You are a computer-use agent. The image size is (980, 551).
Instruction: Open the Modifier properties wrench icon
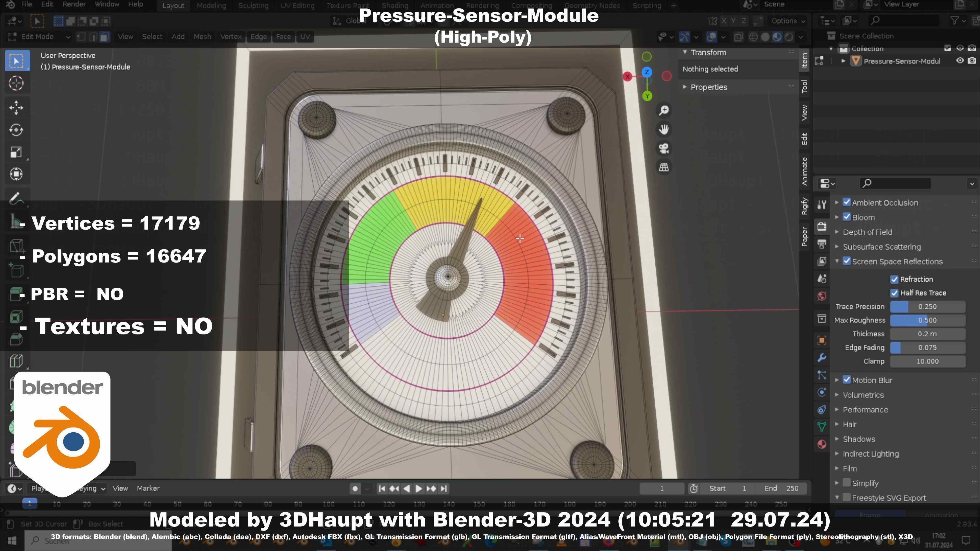coord(822,358)
